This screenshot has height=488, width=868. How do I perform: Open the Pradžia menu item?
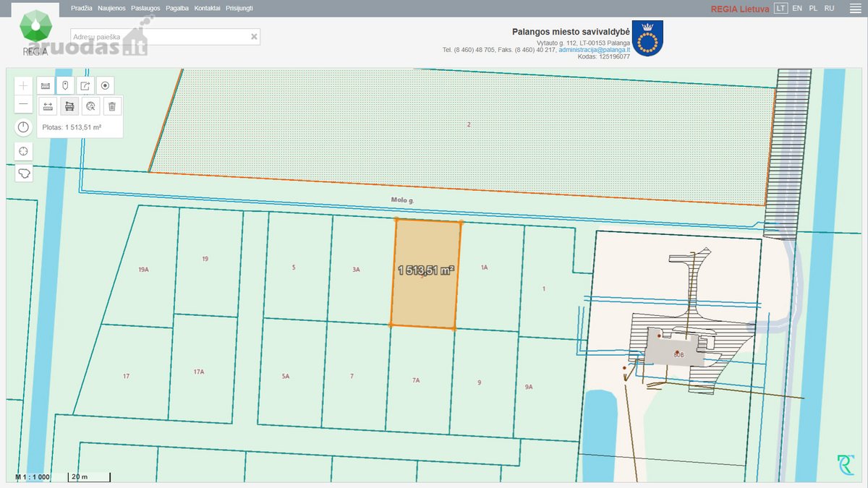pos(82,8)
